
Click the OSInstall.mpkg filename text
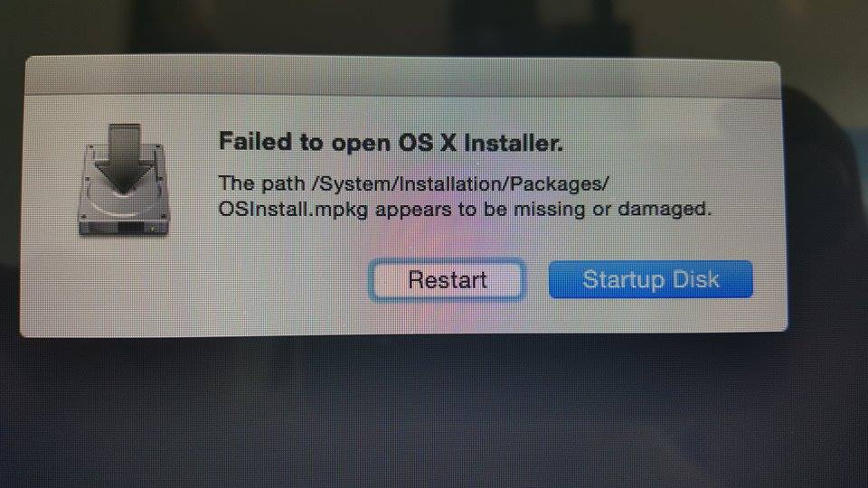293,211
